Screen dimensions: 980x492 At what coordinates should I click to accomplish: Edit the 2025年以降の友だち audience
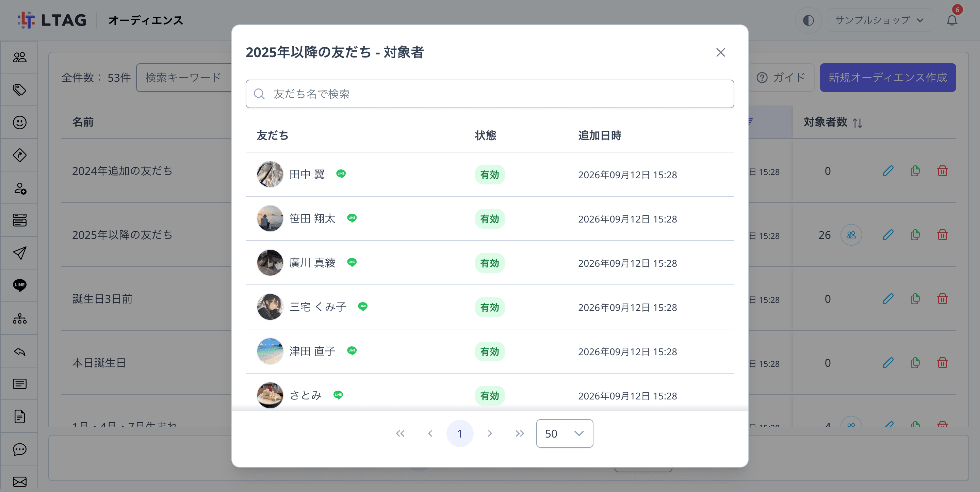click(888, 235)
